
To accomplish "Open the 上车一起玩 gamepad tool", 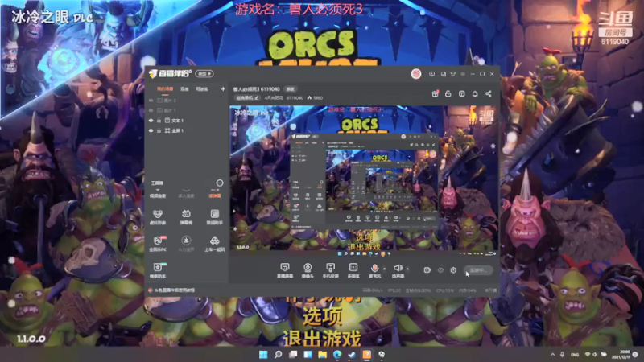I will 214,244.
